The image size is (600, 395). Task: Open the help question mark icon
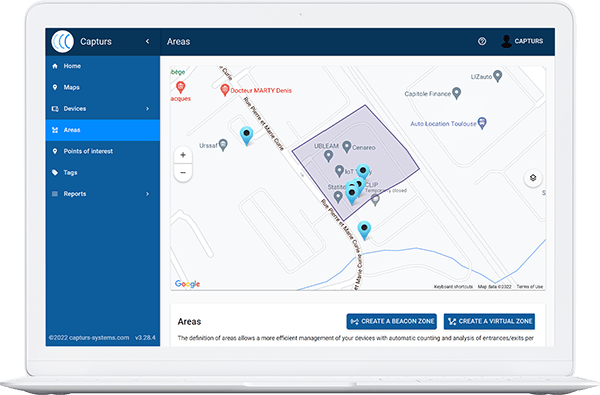[x=482, y=41]
